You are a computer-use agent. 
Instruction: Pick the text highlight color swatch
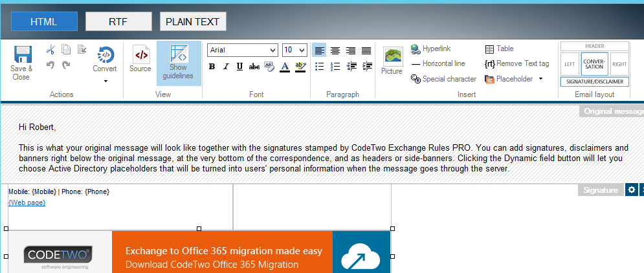(300, 67)
